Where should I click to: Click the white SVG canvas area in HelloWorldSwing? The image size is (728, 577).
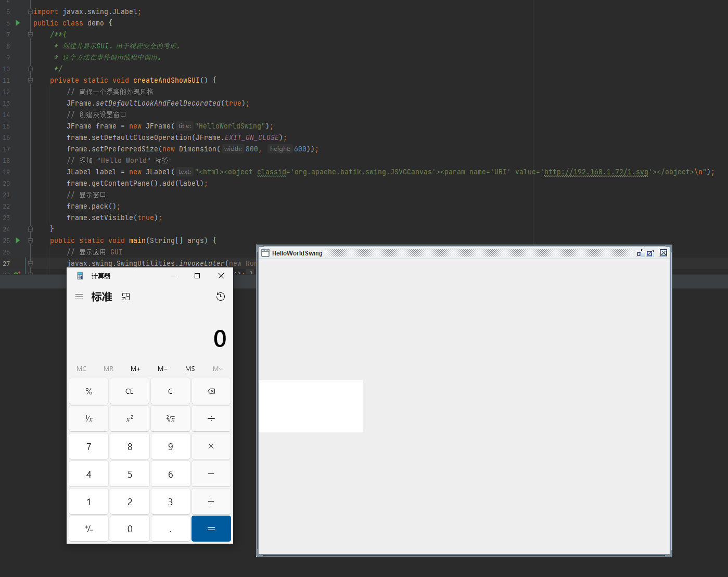[311, 406]
